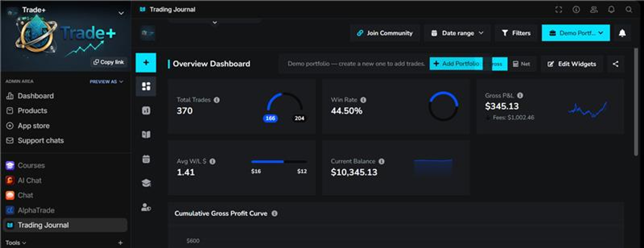Screen dimensions: 644x248
Task: Click the Join Community button
Action: coord(385,33)
